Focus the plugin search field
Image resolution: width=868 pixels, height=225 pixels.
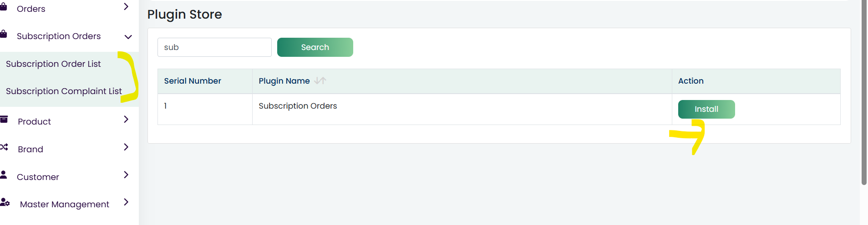(x=214, y=47)
